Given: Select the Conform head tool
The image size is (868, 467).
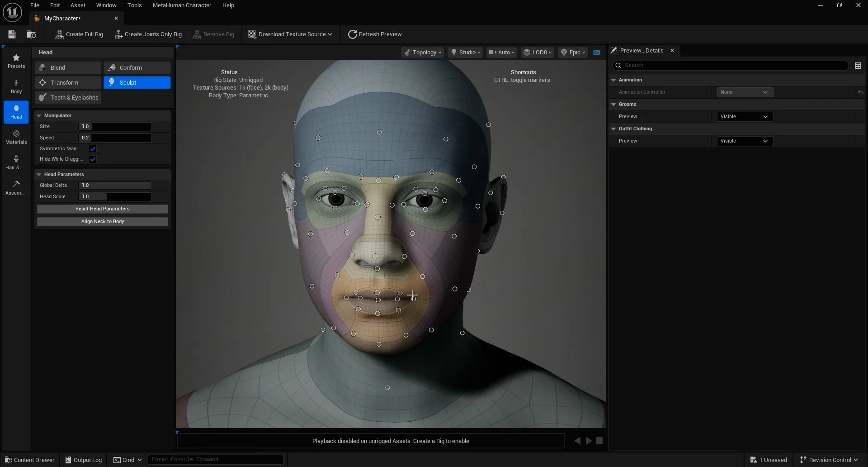Looking at the screenshot, I should coord(137,68).
